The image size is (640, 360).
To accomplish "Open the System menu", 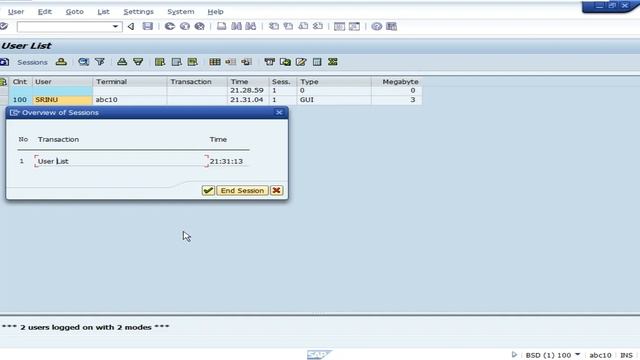I will click(181, 12).
